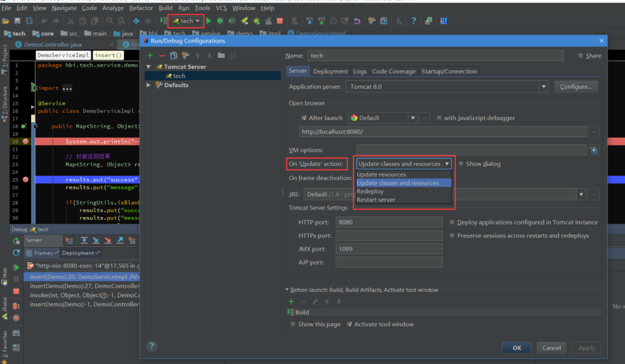Step out icon in debugger toolbar
625x364 pixels.
click(x=120, y=241)
